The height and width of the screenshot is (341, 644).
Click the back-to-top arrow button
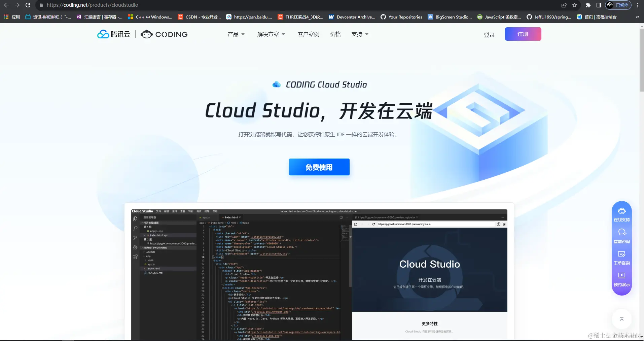point(621,319)
